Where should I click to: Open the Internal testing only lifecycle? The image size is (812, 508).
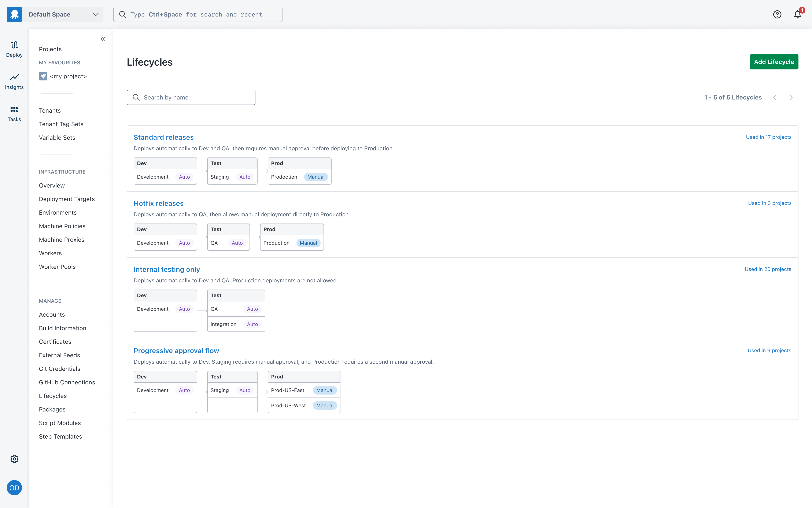pos(167,269)
